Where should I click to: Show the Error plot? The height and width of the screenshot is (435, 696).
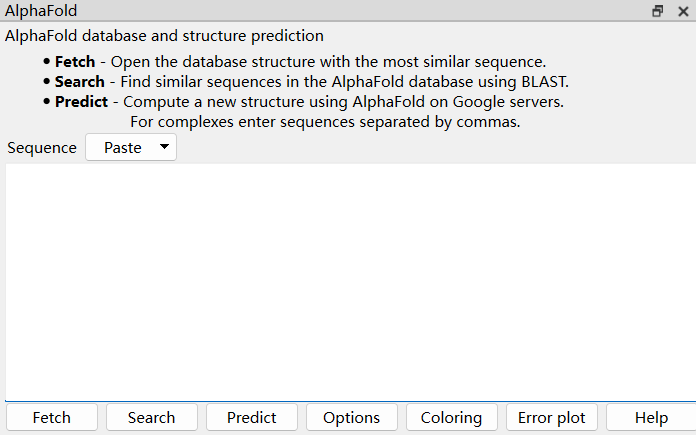tap(551, 418)
